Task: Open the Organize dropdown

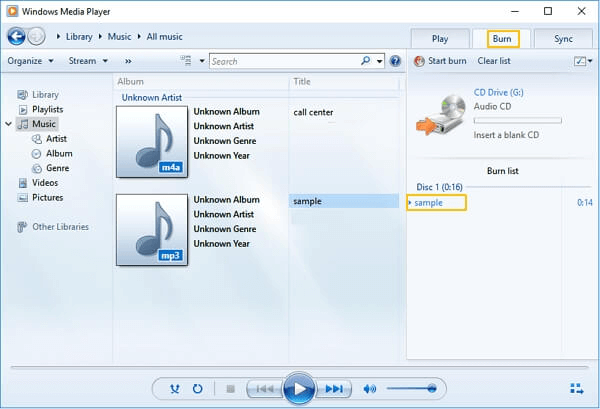Action: [x=31, y=61]
